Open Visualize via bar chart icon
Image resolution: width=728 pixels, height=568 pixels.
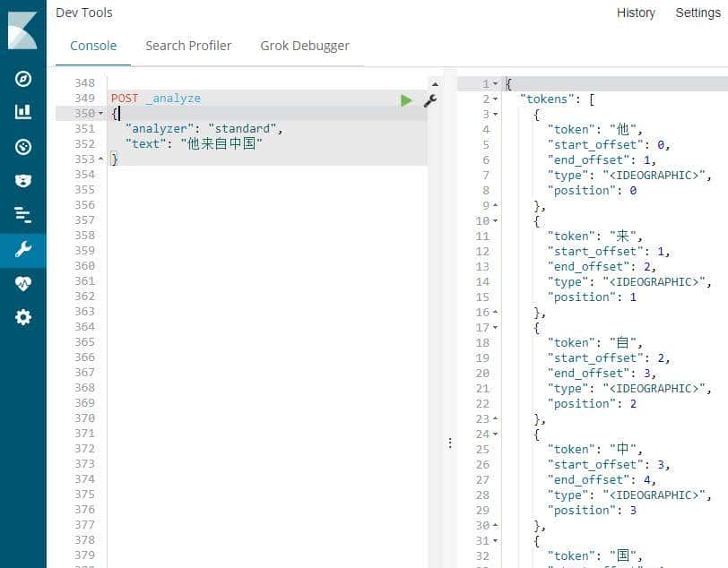(23, 112)
